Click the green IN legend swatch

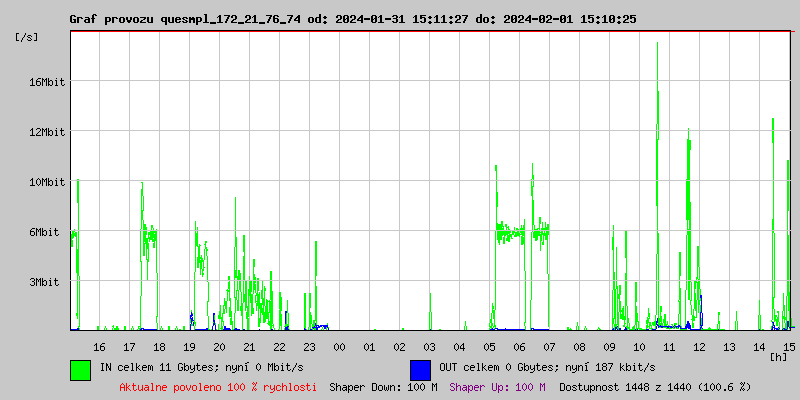pos(80,369)
